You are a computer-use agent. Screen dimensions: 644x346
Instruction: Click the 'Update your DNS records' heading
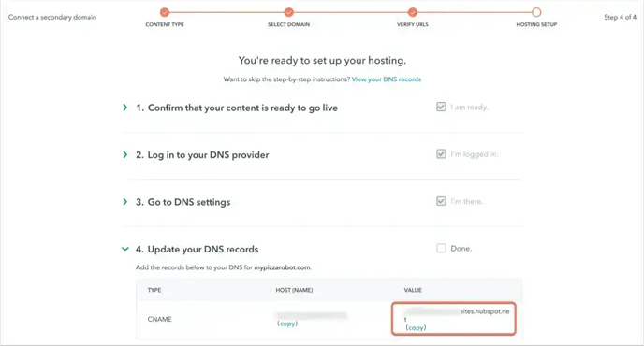pos(203,250)
